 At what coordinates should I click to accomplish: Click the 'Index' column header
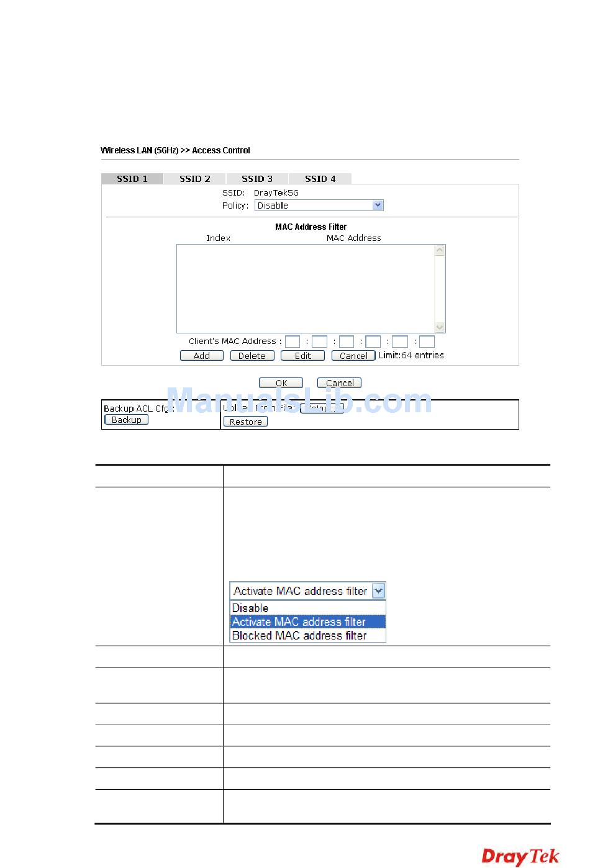pyautogui.click(x=218, y=238)
